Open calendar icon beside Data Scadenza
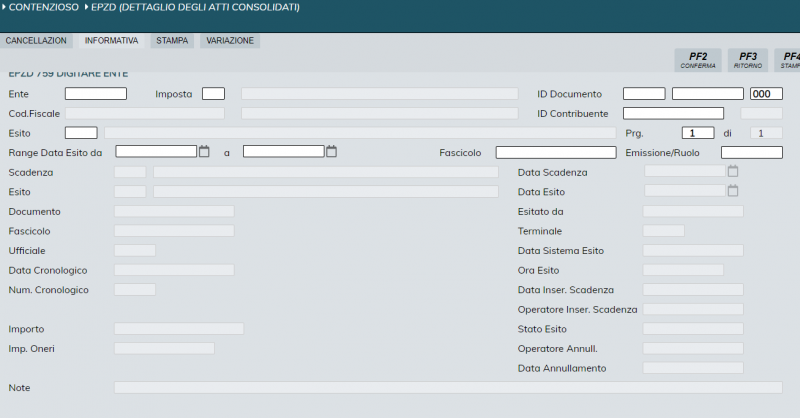Viewport: 800px width, 418px height. [733, 171]
